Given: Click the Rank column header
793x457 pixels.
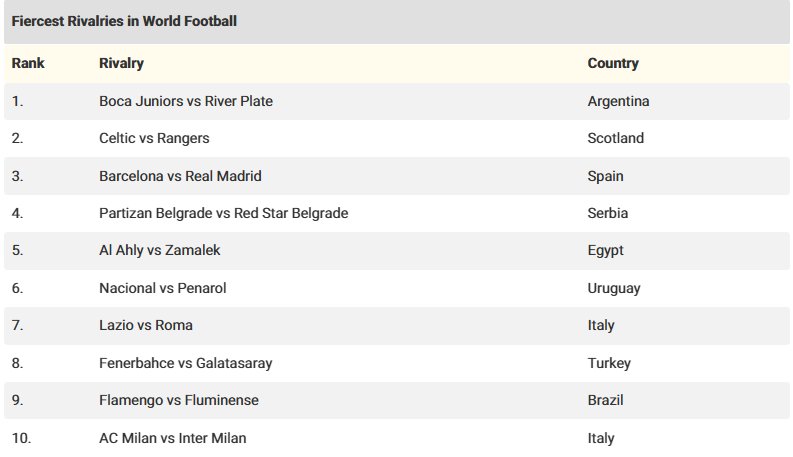Looking at the screenshot, I should click(x=28, y=63).
